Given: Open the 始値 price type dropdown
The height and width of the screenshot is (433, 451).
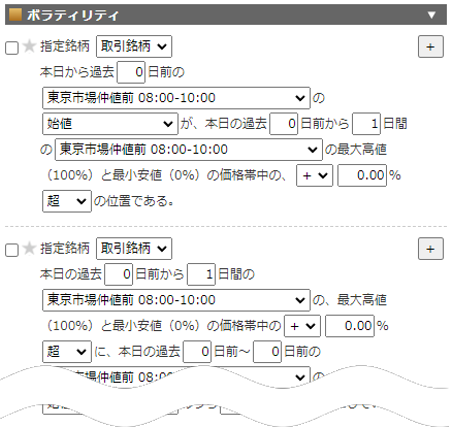Looking at the screenshot, I should (110, 124).
